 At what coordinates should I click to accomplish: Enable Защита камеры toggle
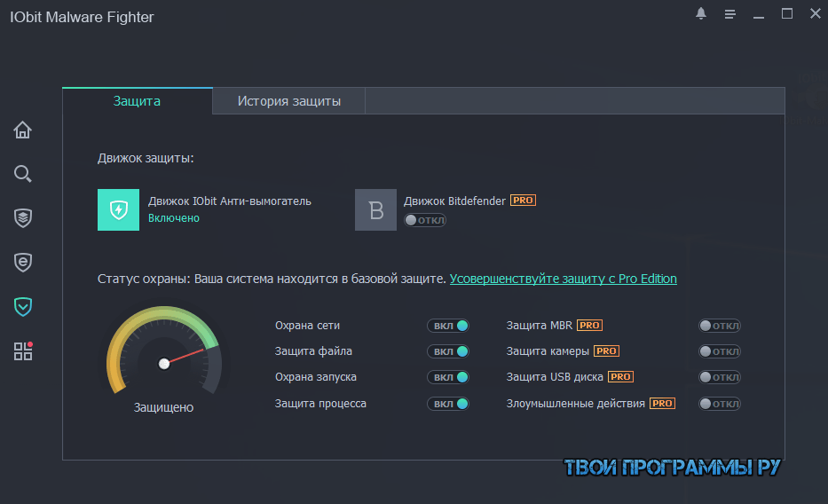(720, 351)
